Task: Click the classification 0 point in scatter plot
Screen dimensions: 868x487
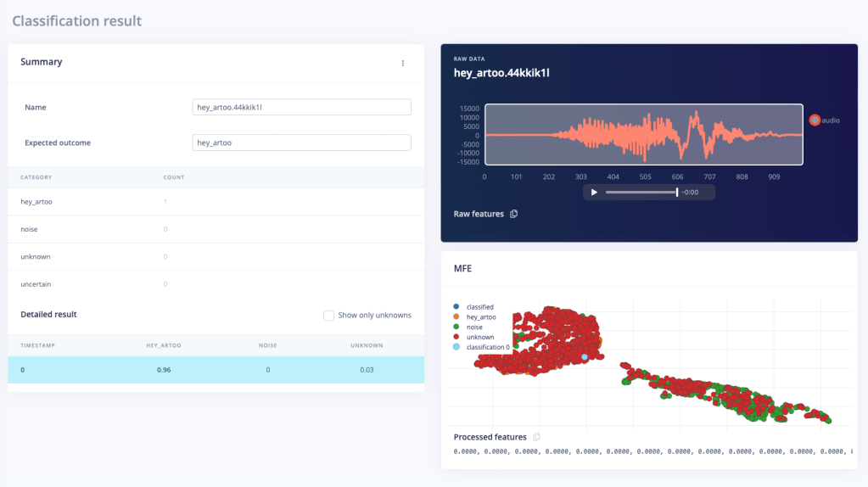Action: (x=585, y=357)
